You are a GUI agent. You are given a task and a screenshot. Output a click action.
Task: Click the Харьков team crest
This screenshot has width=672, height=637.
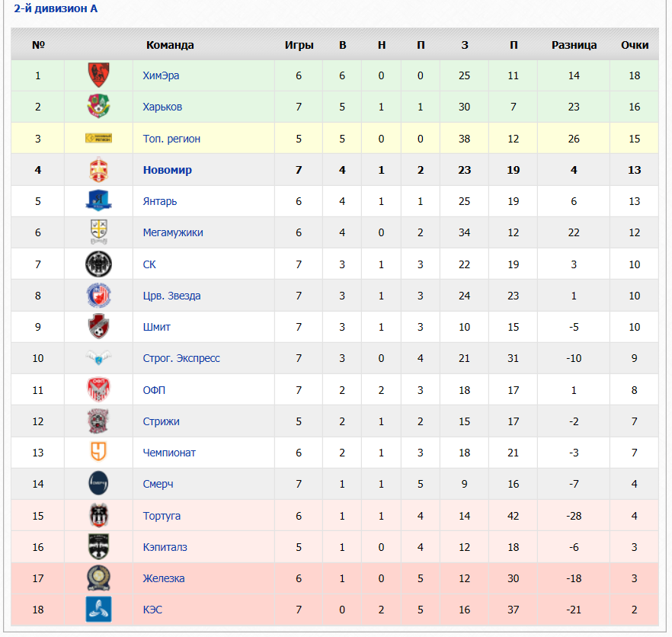[98, 107]
